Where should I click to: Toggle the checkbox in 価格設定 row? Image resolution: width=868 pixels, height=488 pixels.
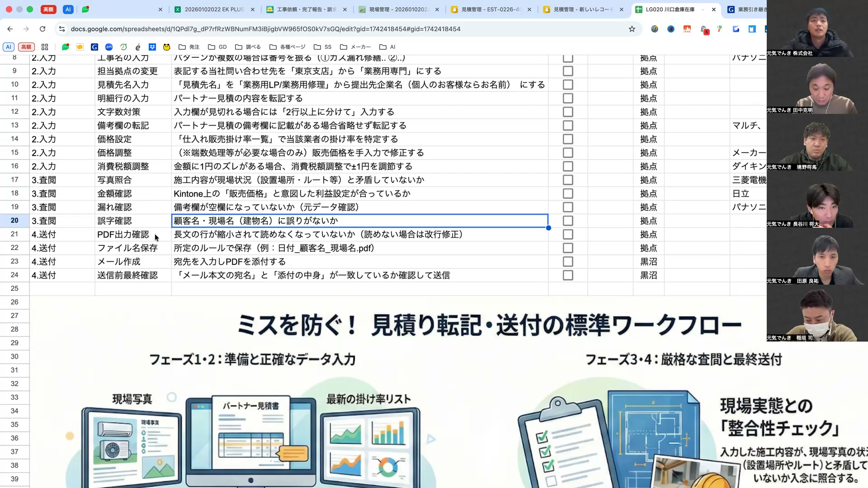pyautogui.click(x=568, y=139)
